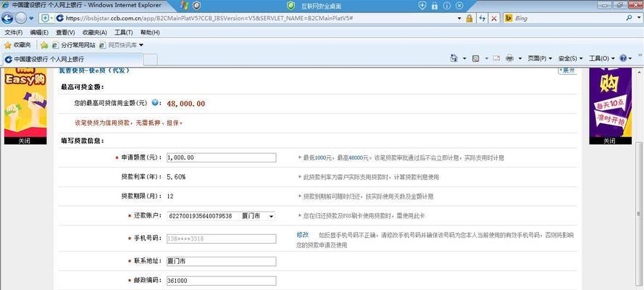Click the vertical page scrollbar thumb

pos(639,214)
